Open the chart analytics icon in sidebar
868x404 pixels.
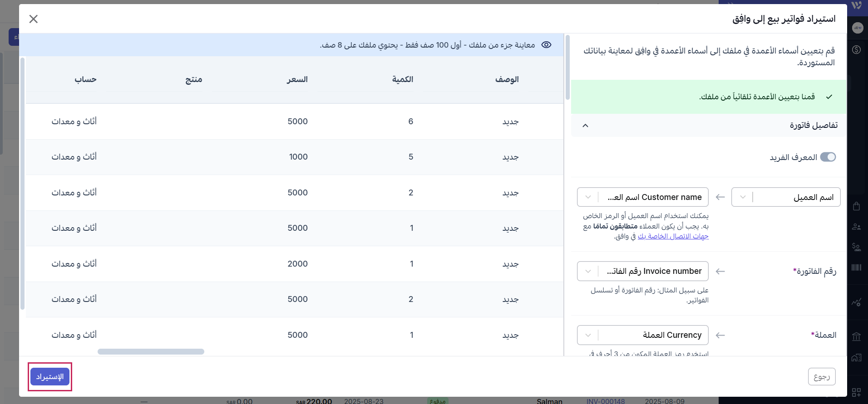[x=856, y=302]
